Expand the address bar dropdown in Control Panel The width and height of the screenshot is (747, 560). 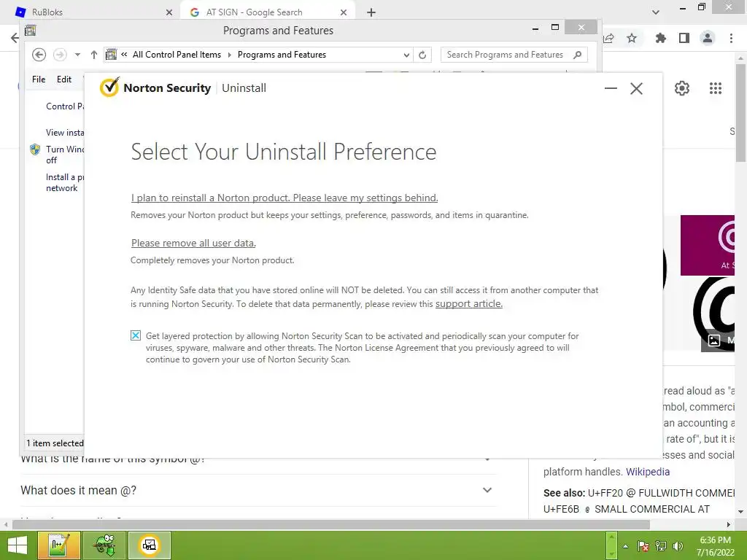[x=406, y=55]
